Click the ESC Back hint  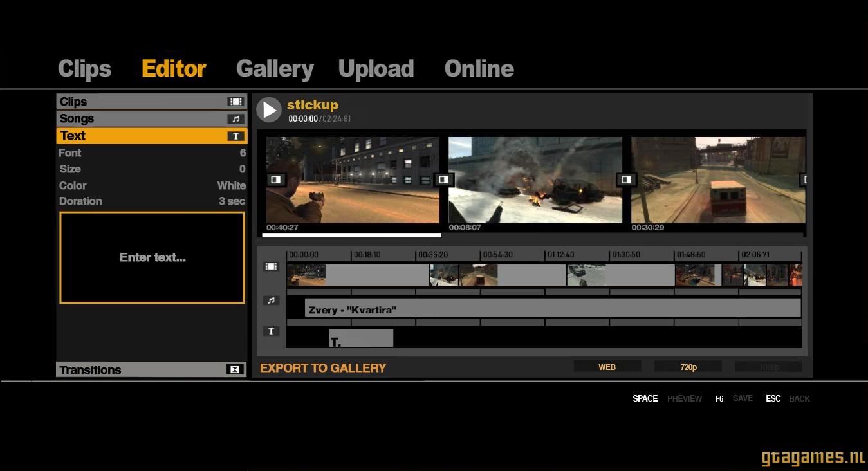(x=788, y=398)
